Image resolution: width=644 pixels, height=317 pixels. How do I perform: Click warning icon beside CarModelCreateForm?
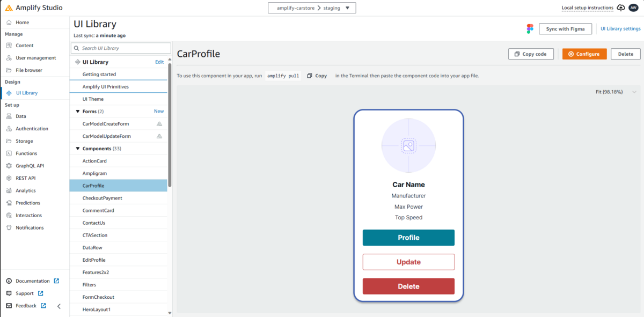159,124
